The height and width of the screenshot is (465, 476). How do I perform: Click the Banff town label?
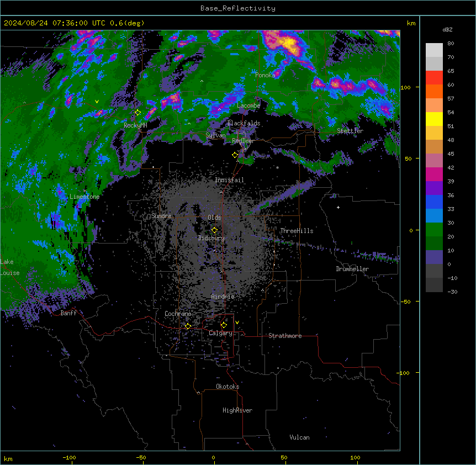click(68, 313)
